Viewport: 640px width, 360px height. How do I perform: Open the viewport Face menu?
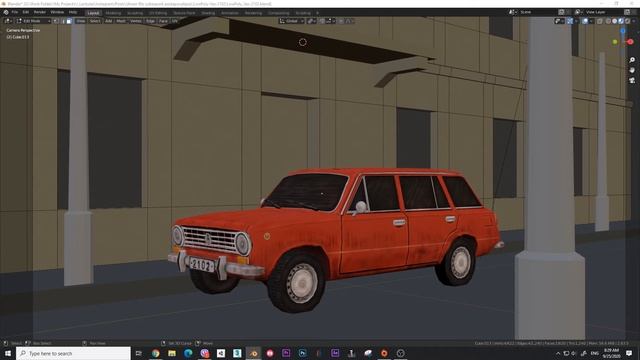click(163, 21)
